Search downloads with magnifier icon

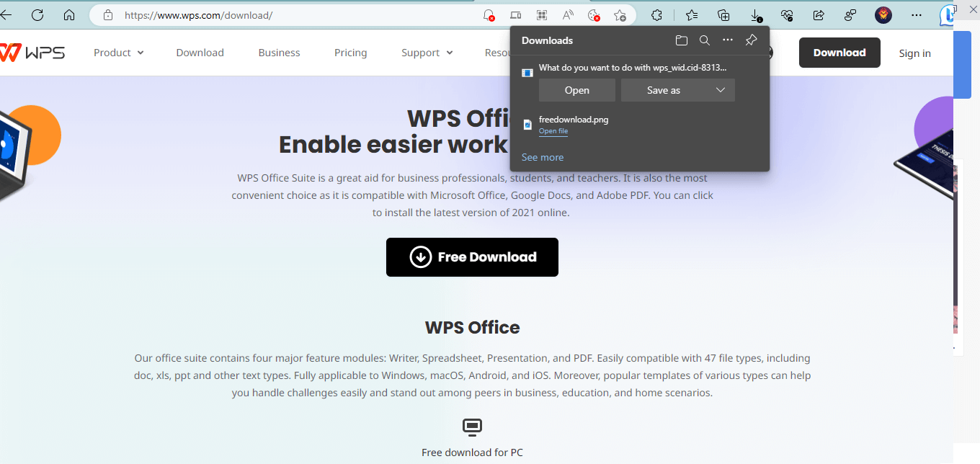pos(705,40)
